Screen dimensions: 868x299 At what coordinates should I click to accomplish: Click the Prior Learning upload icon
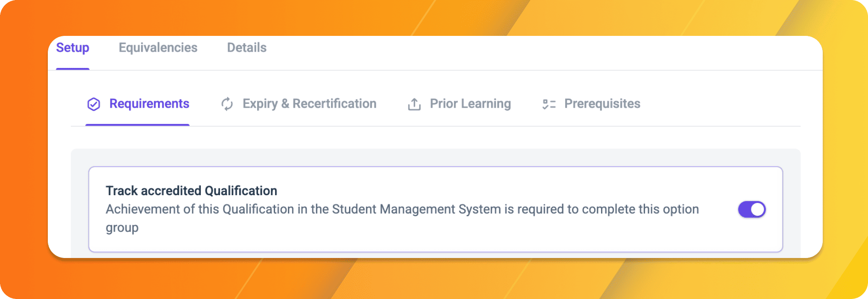pos(414,104)
